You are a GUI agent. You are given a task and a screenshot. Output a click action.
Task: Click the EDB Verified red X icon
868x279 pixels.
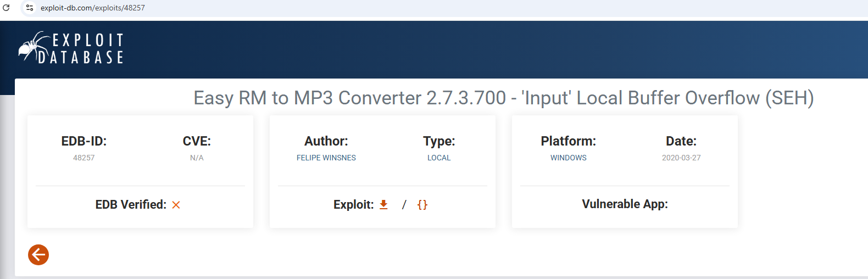click(176, 205)
